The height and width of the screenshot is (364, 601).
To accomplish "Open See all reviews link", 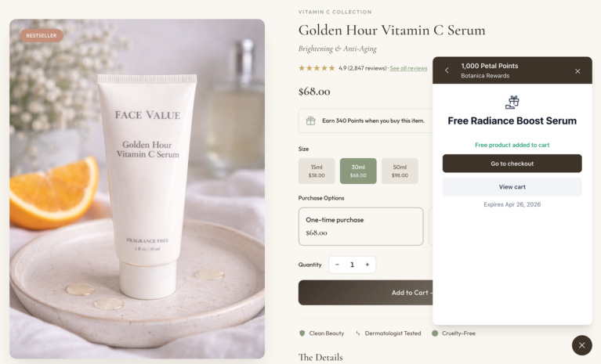I will (408, 68).
